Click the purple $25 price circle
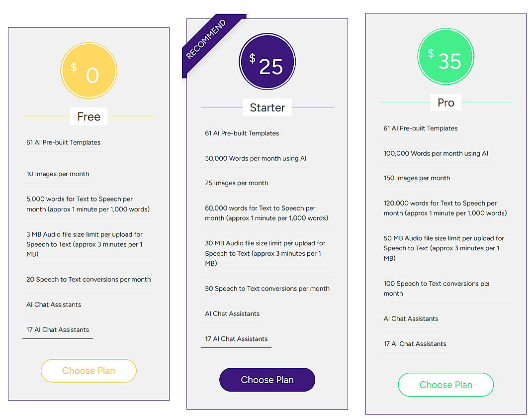Viewport: 532px width, 418px height. 267,61
